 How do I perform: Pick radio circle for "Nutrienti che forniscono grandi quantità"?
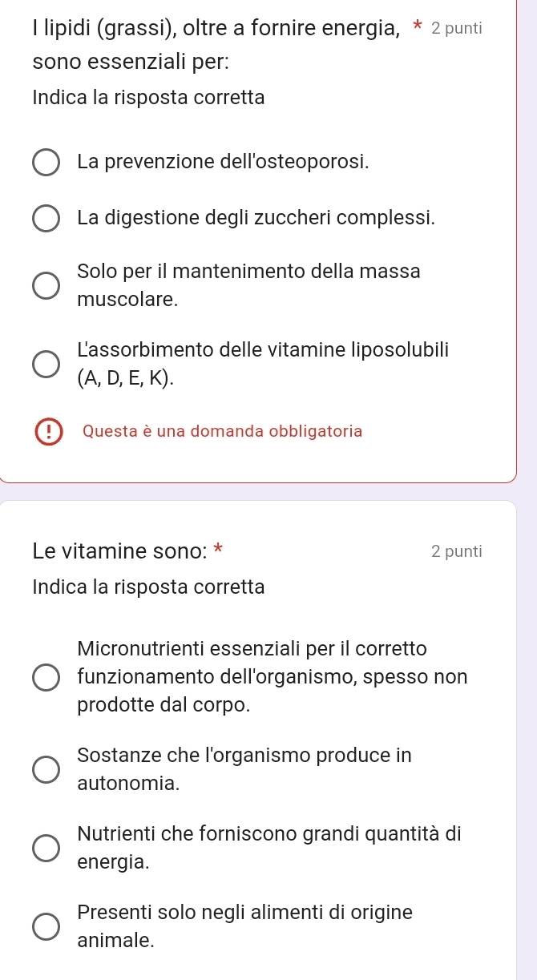[x=46, y=847]
